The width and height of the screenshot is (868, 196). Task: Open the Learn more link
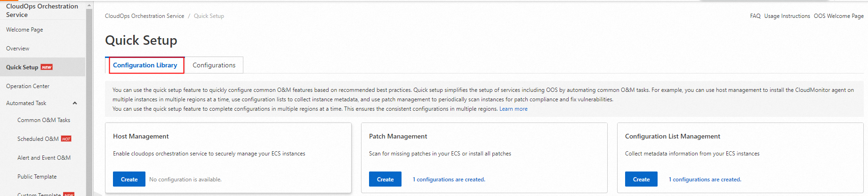514,109
